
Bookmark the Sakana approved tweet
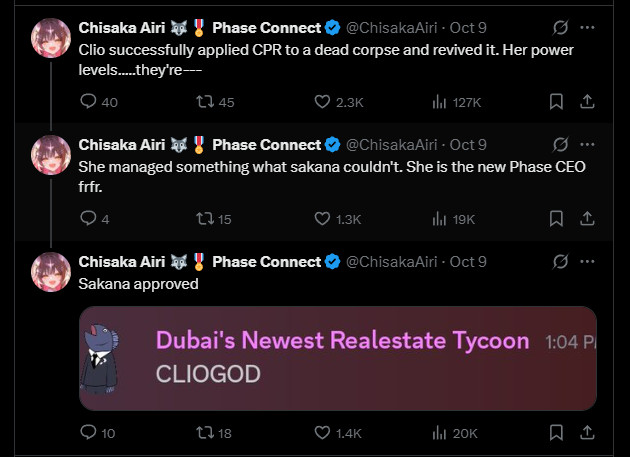[x=557, y=433]
